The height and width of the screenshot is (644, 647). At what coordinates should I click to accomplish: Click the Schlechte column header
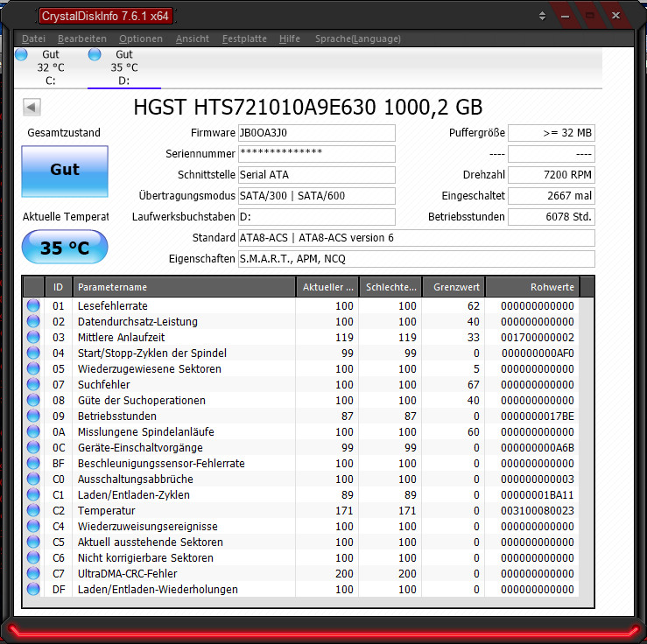coord(390,287)
